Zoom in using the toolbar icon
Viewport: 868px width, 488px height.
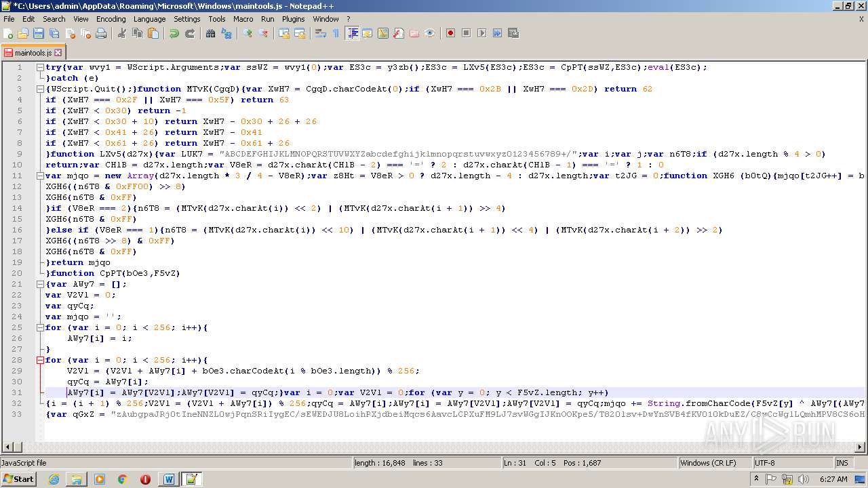(248, 33)
